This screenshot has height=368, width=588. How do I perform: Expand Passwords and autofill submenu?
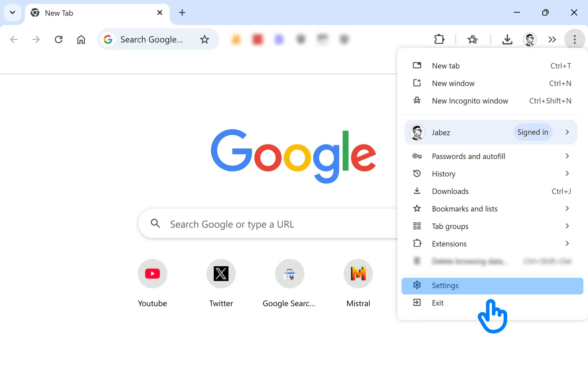click(492, 156)
